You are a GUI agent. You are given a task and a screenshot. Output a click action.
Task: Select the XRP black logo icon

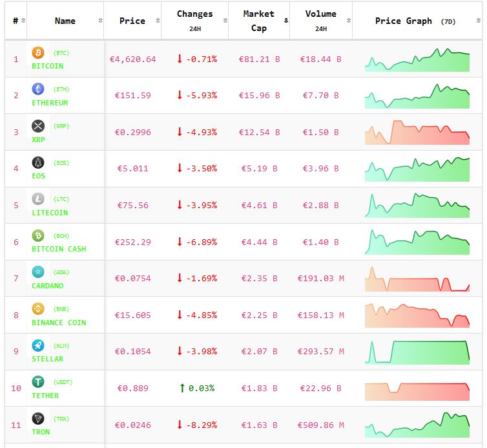click(x=38, y=125)
